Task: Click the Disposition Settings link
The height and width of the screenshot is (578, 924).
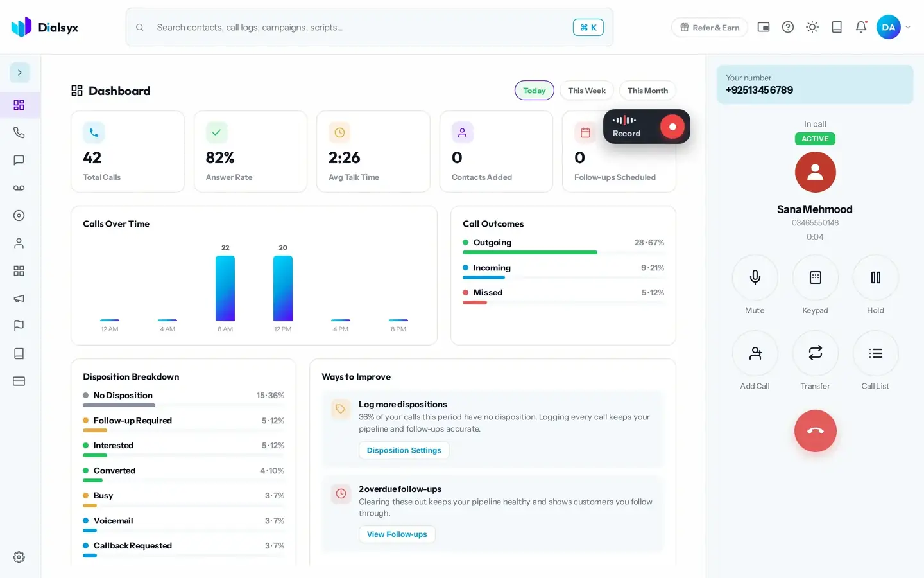Action: click(x=404, y=450)
